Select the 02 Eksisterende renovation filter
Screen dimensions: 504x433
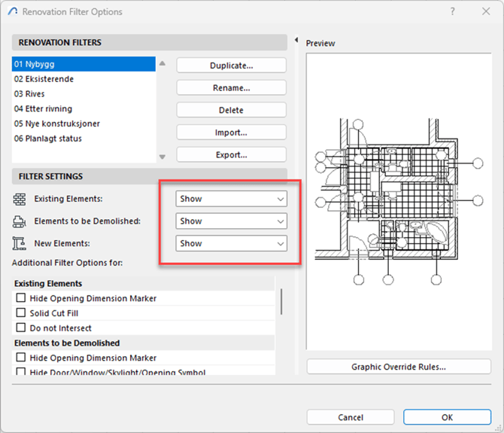[44, 79]
